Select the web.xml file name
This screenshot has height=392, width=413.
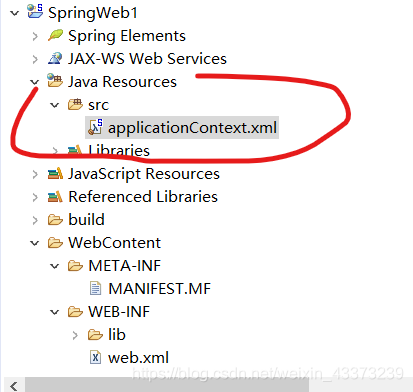[138, 358]
